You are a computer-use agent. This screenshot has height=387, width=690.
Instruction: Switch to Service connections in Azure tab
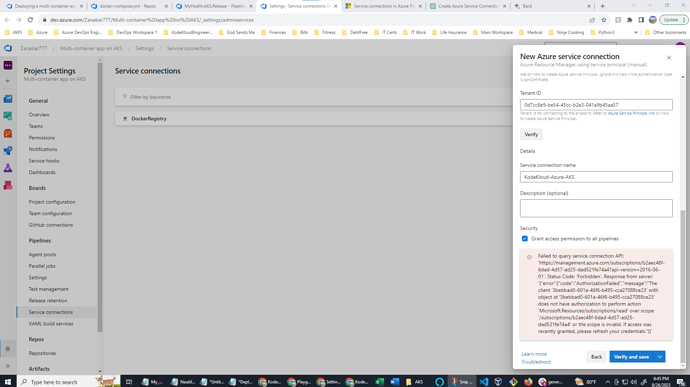click(x=384, y=6)
